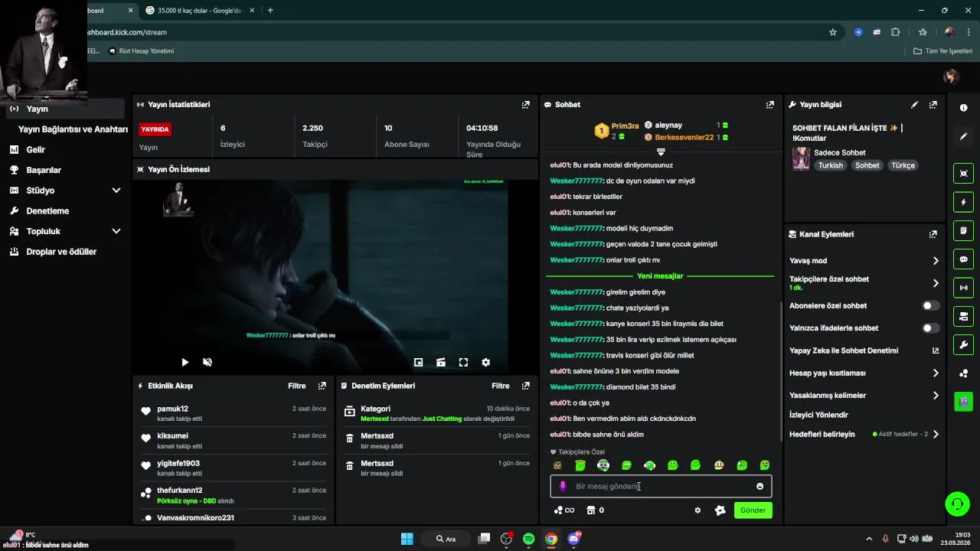Pop out the Yayın İstatistikleri panel

tap(525, 105)
